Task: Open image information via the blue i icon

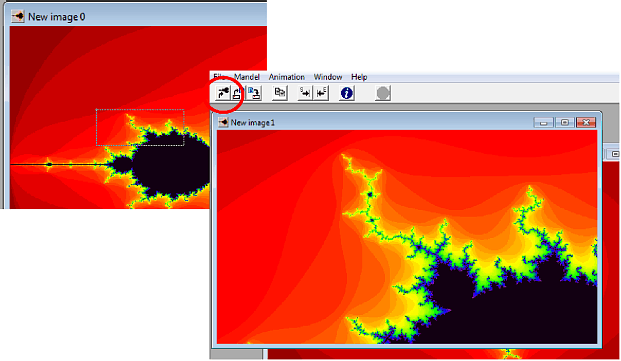Action: pos(347,93)
